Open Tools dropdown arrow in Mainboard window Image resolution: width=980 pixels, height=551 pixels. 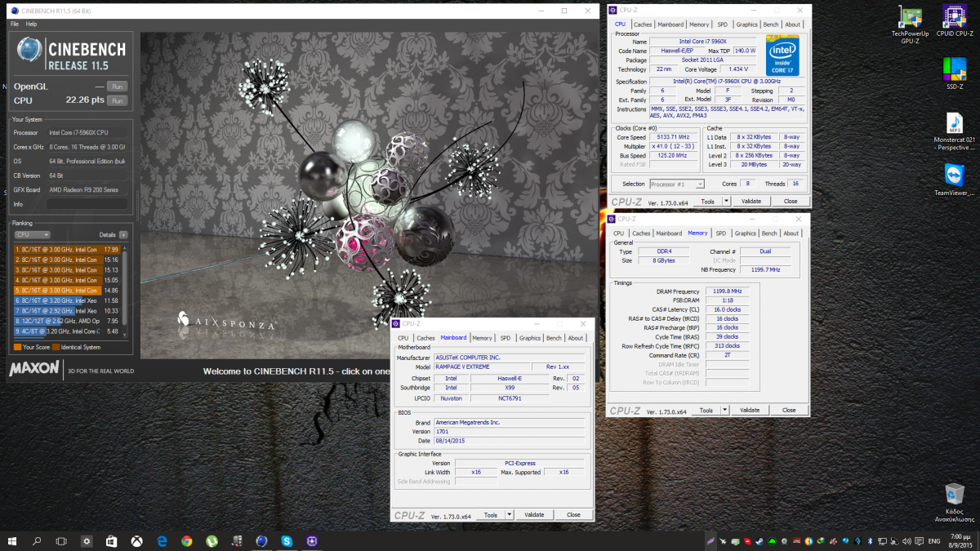coord(510,515)
